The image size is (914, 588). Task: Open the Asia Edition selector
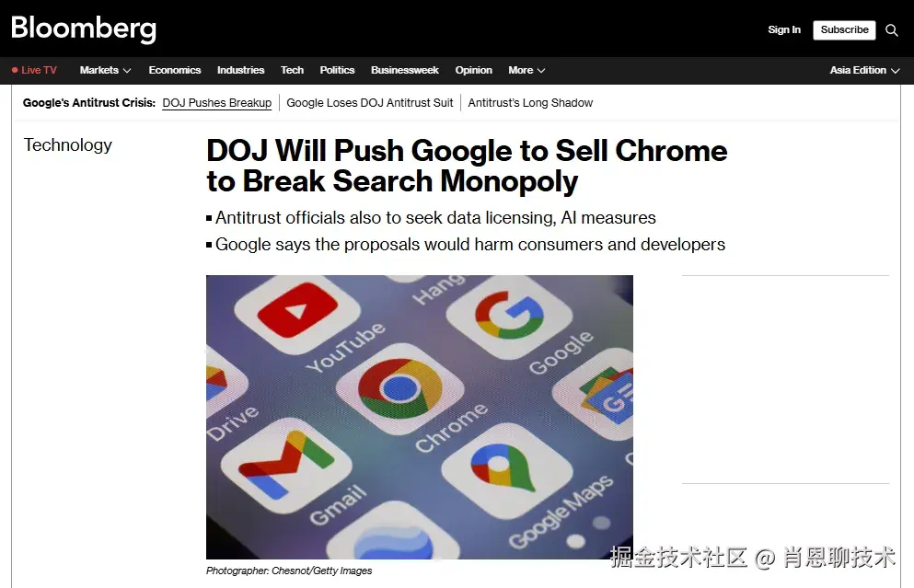(x=864, y=71)
